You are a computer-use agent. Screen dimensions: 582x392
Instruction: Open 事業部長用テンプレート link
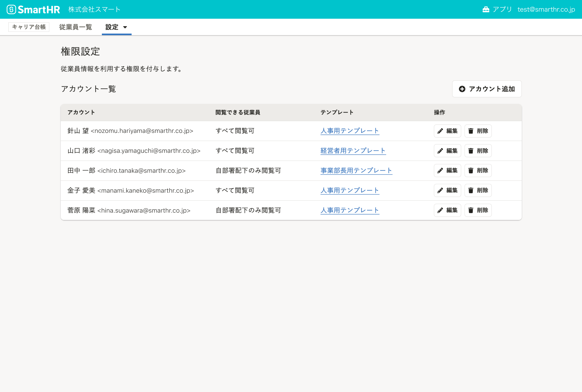(356, 170)
